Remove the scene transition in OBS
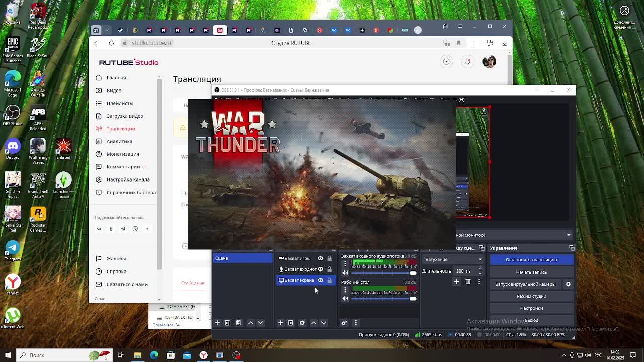 click(x=468, y=282)
